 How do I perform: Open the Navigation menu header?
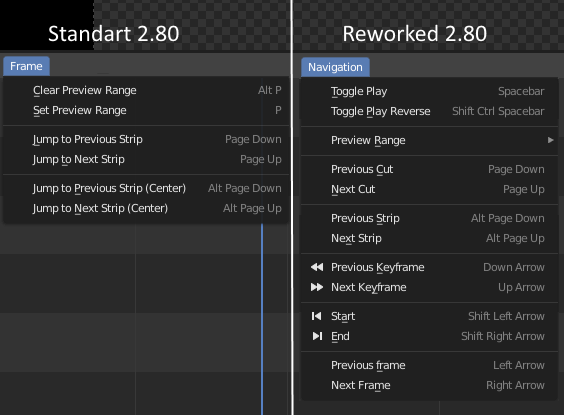335,67
